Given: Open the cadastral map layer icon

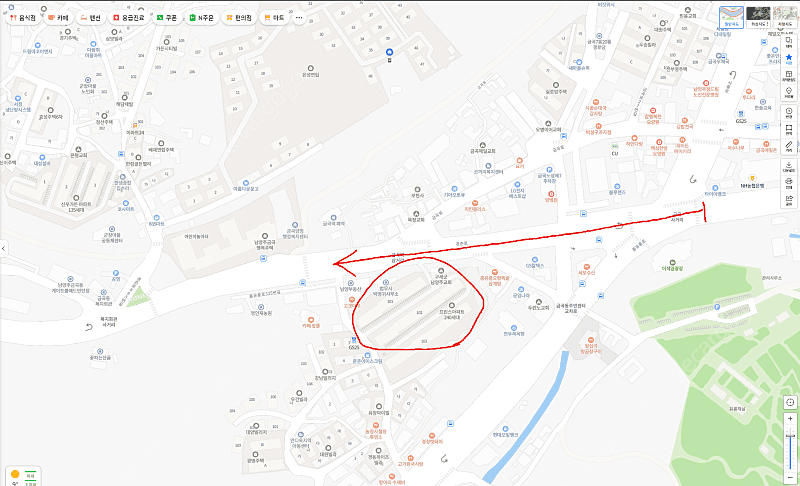Looking at the screenshot, I should pos(789,76).
